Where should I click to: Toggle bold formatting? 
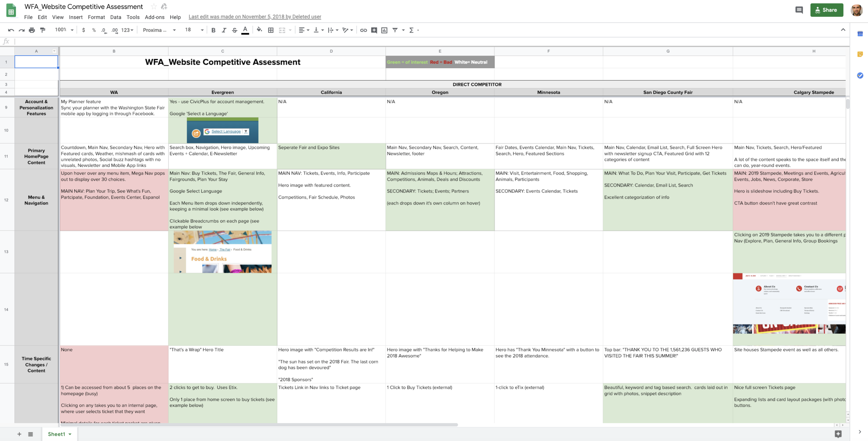(213, 30)
